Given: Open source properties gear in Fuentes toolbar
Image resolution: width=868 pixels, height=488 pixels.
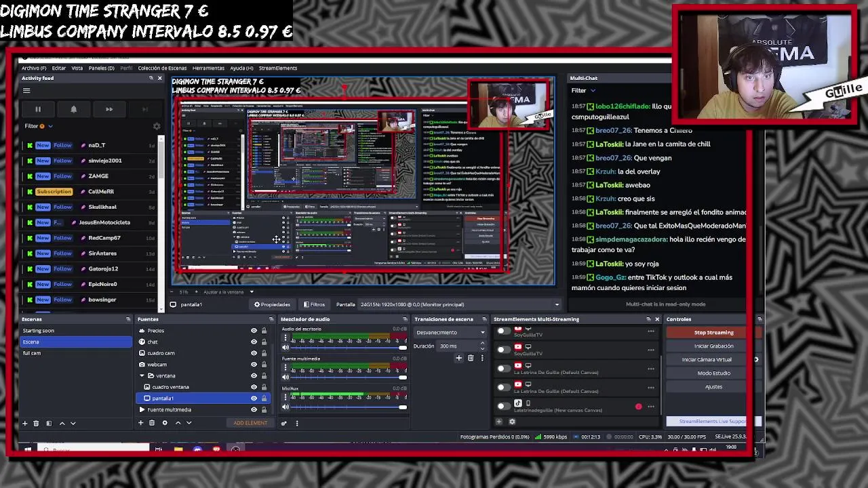Looking at the screenshot, I should 165,423.
